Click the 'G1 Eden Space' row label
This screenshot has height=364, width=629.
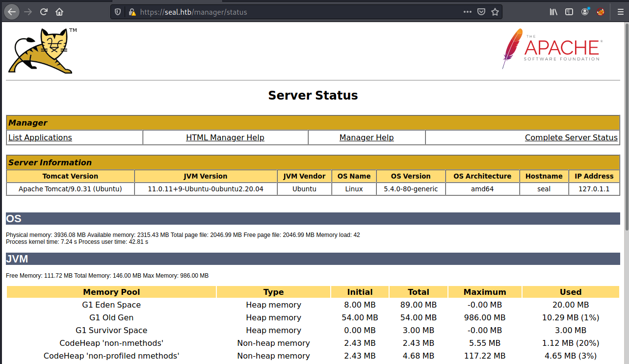pyautogui.click(x=111, y=305)
